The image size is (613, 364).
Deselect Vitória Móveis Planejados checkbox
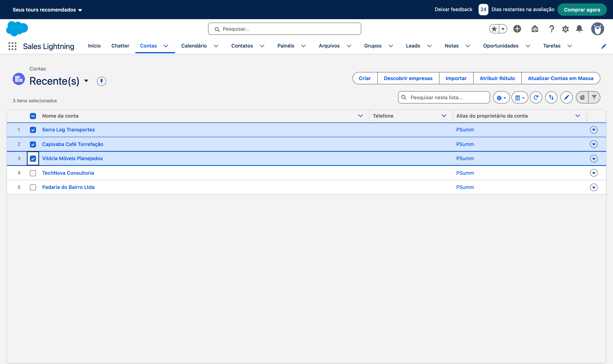tap(33, 159)
